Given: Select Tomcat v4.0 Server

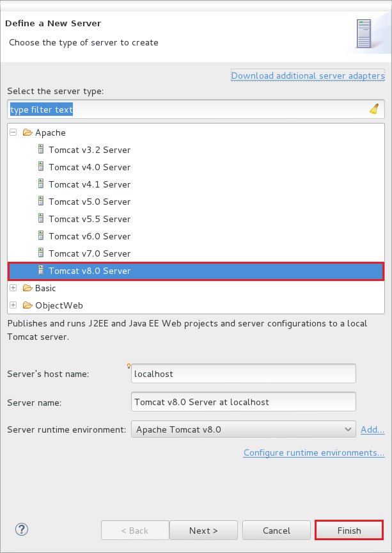Looking at the screenshot, I should pyautogui.click(x=90, y=167).
